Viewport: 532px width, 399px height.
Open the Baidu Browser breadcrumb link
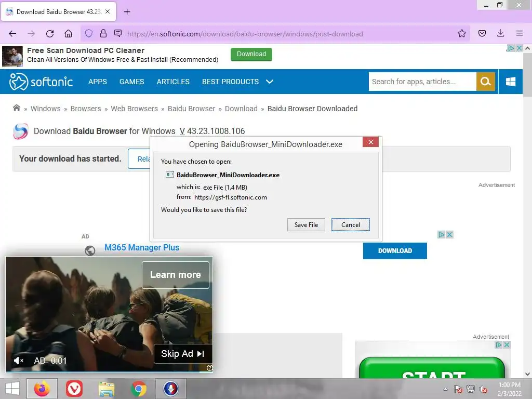coord(191,109)
